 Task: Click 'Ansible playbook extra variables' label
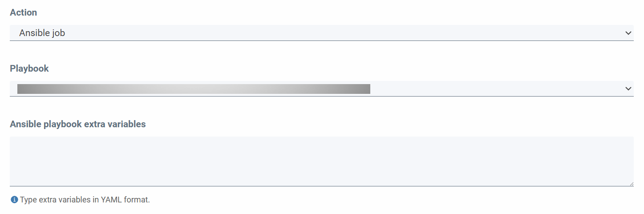(78, 124)
